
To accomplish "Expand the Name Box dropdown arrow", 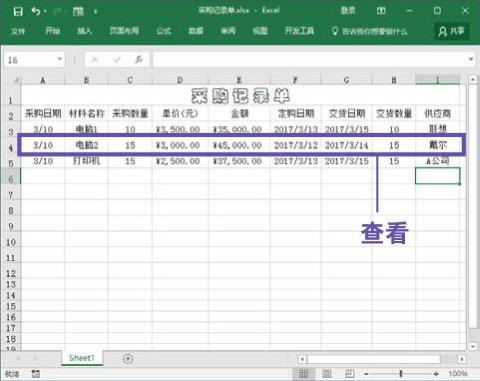I will [x=59, y=59].
